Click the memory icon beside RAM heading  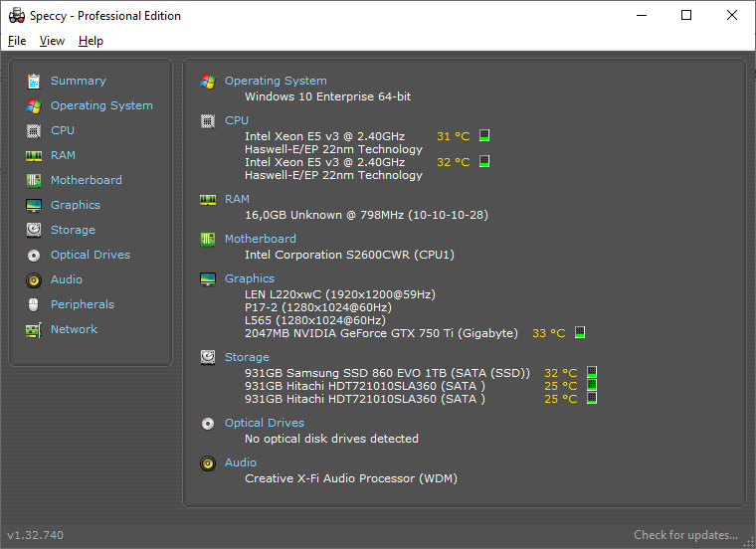pyautogui.click(x=208, y=200)
